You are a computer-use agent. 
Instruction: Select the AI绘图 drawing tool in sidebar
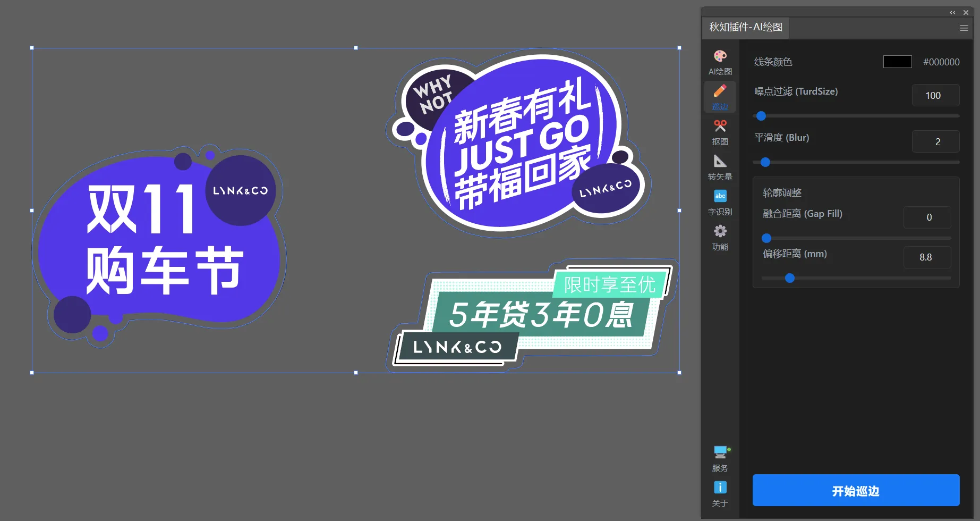click(x=720, y=60)
